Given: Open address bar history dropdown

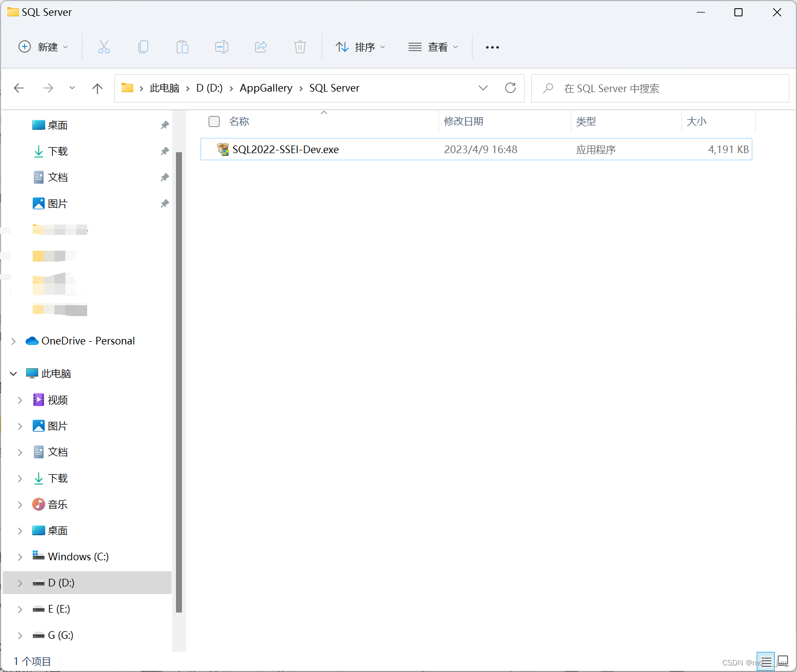Looking at the screenshot, I should (483, 88).
